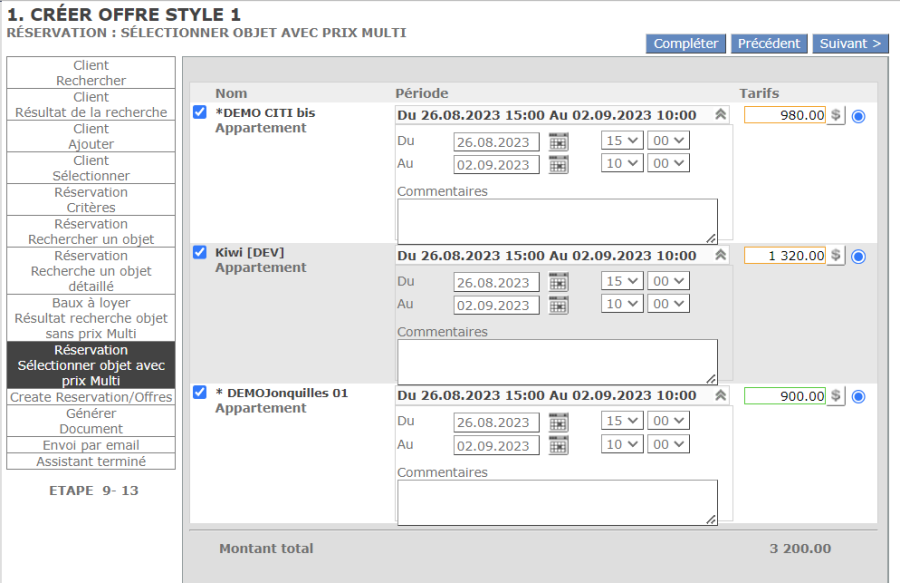Open calendar picker for DEMOJonquilles 01 end date
The width and height of the screenshot is (900, 583).
pos(558,445)
